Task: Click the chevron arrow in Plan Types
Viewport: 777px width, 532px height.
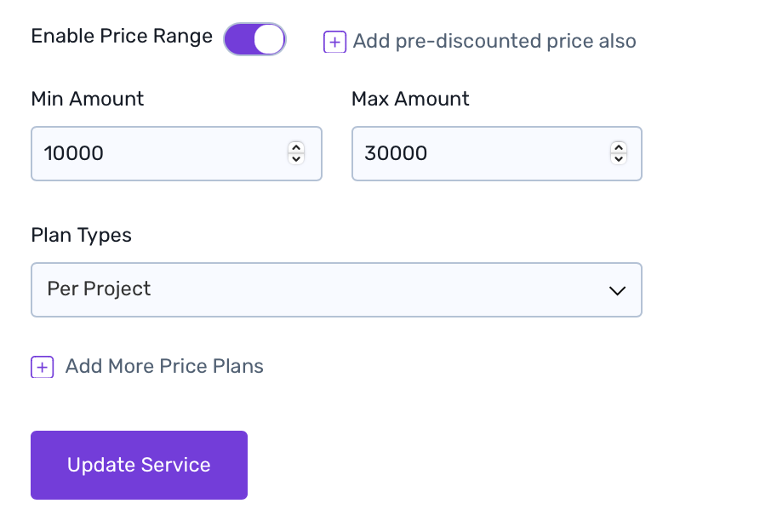Action: (618, 290)
